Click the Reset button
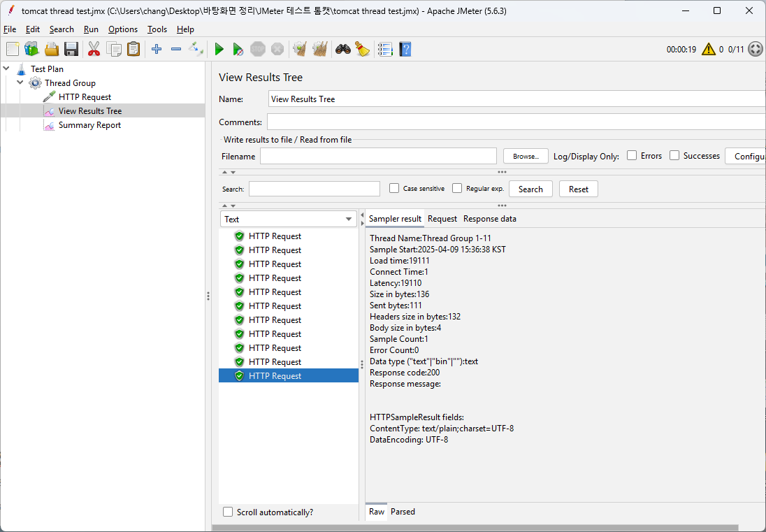 click(579, 189)
